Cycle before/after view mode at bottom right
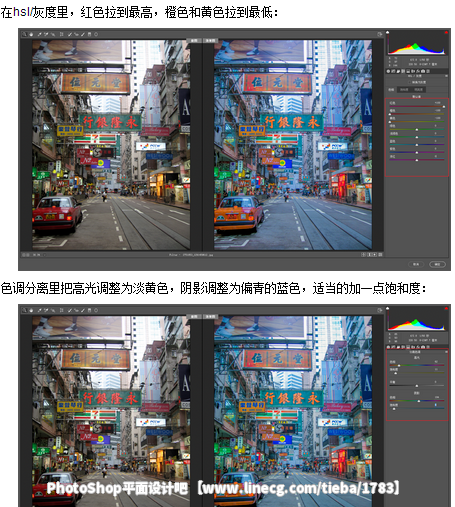455x507 pixels. pos(363,255)
